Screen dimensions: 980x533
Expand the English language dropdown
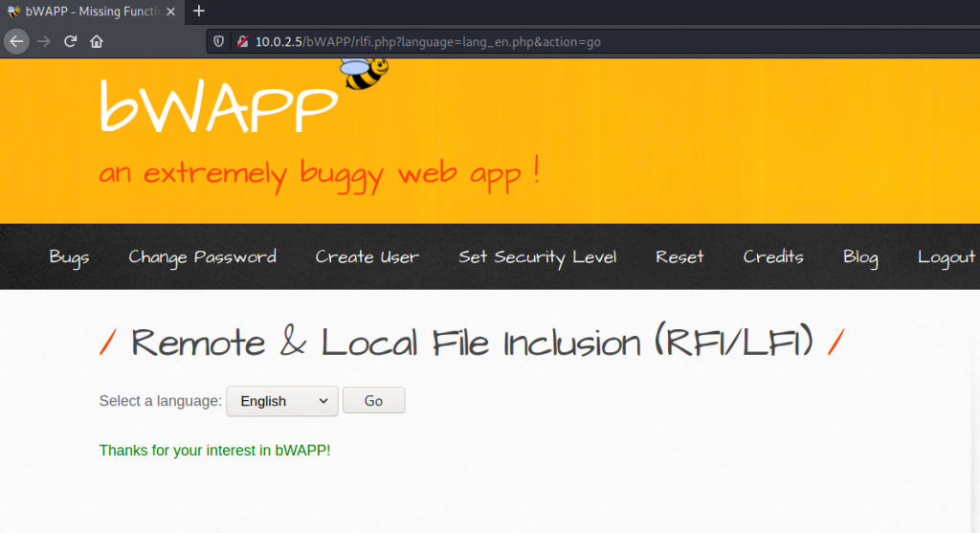pos(282,401)
